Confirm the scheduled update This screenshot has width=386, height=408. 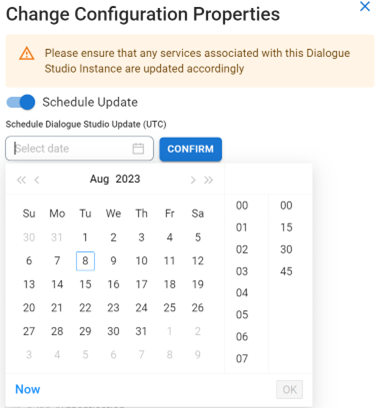[190, 149]
